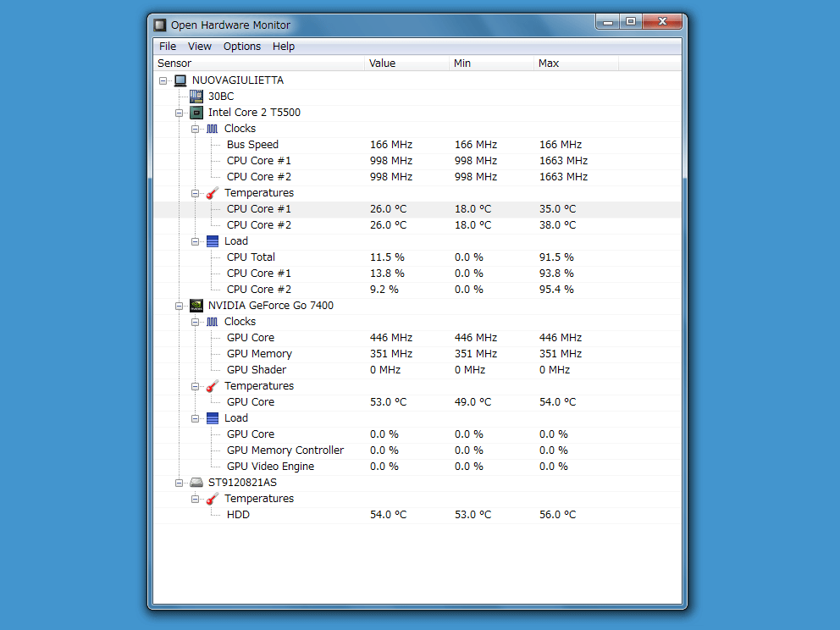Collapse the CPU Load group
Viewport: 840px width, 630px height.
pos(195,241)
